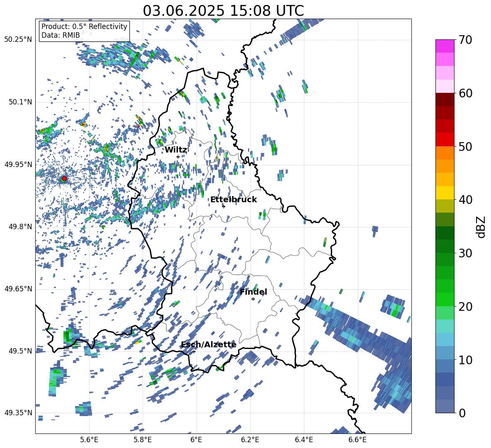Click the Wiltz station cross marker
The width and height of the screenshot is (491, 448).
click(178, 157)
